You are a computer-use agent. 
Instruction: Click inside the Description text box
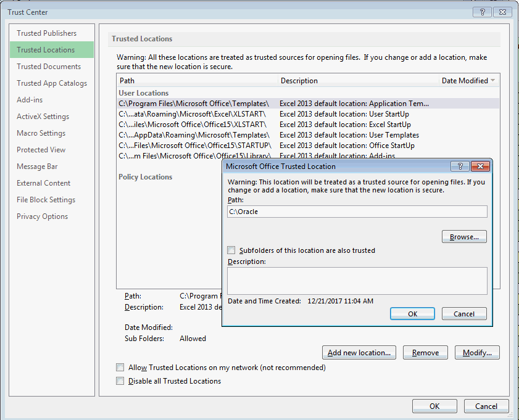click(357, 281)
